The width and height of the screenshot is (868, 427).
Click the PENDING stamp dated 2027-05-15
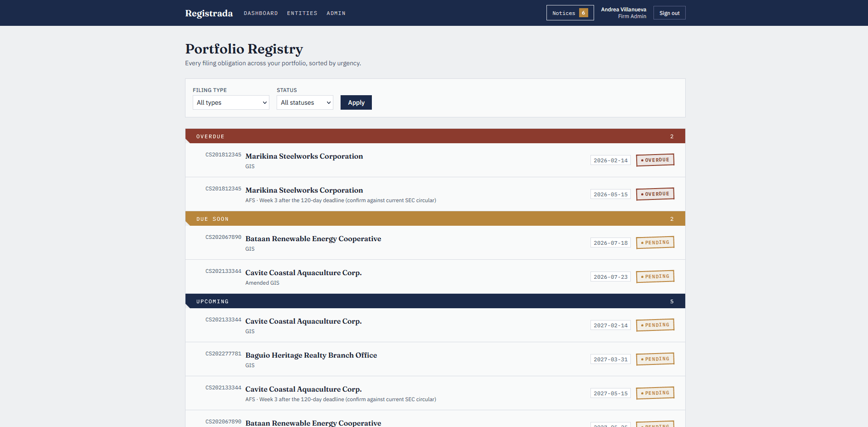pos(655,393)
